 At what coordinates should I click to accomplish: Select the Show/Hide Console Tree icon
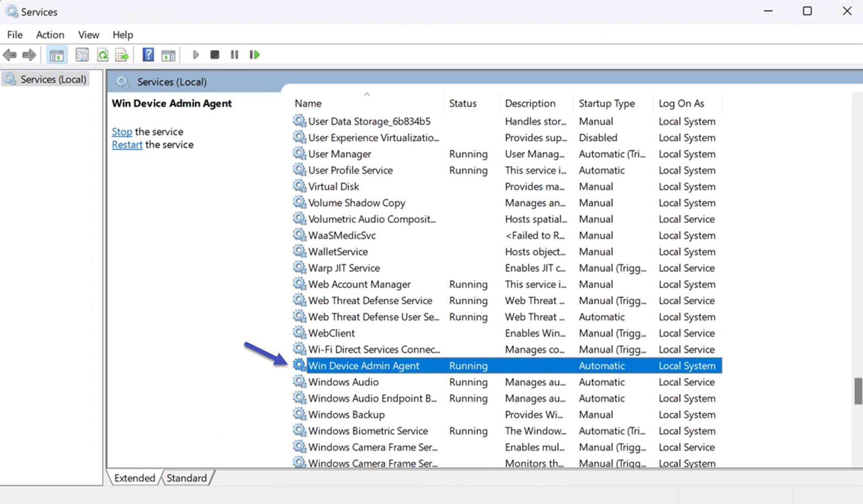(x=56, y=54)
